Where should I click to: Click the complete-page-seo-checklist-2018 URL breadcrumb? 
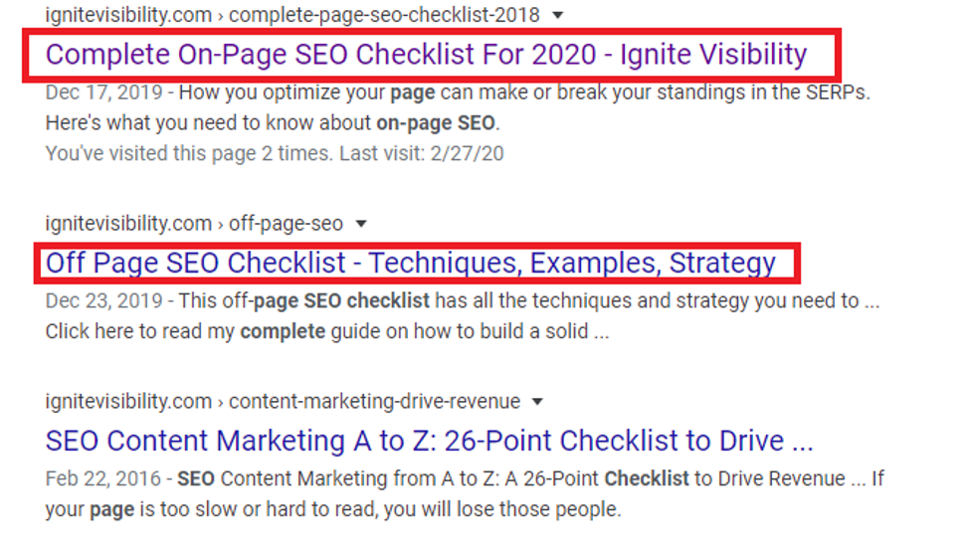[x=384, y=16]
